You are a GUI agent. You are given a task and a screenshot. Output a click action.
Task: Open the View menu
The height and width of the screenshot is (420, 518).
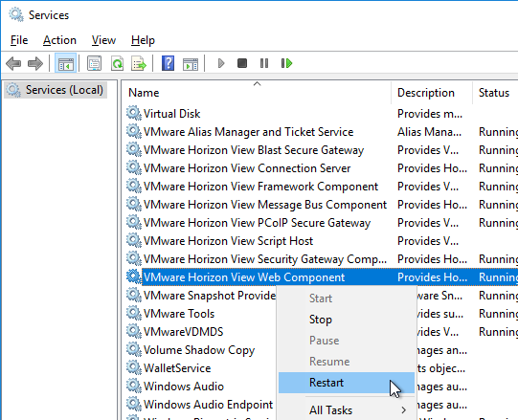pyautogui.click(x=103, y=40)
